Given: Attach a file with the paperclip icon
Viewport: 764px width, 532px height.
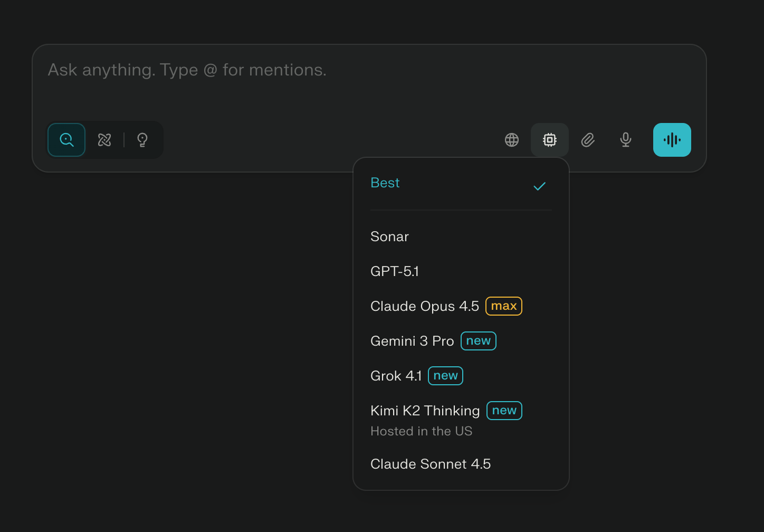Looking at the screenshot, I should point(588,140).
